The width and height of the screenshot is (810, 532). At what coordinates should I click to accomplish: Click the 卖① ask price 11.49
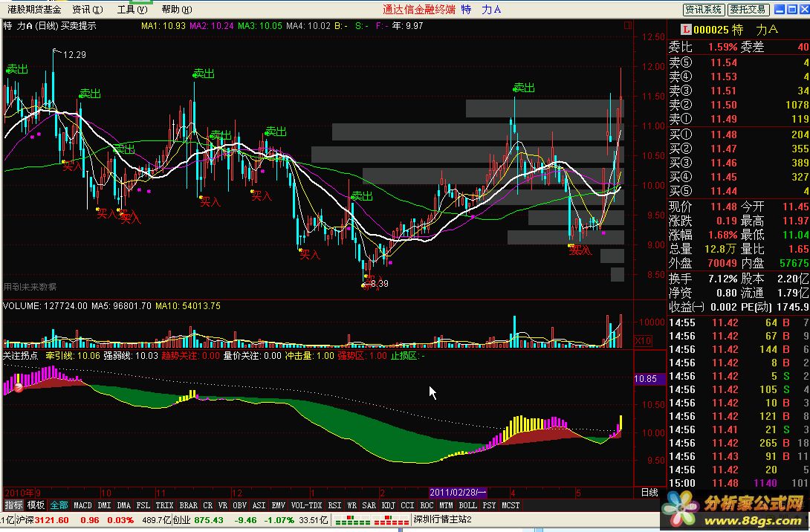[723, 120]
